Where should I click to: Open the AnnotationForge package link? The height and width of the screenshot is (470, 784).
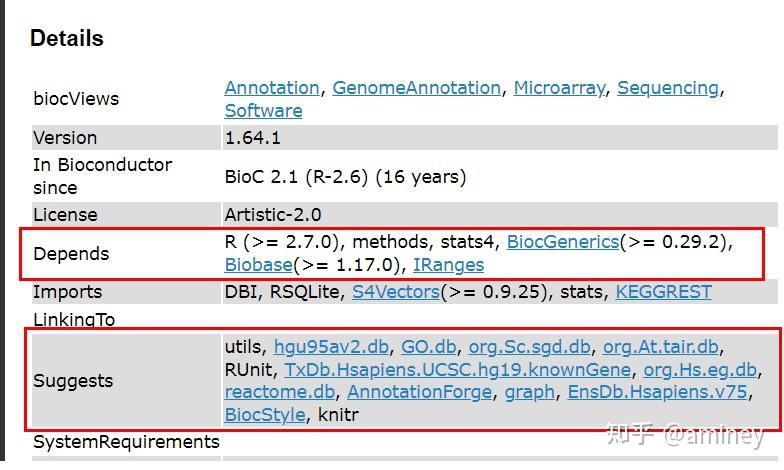point(419,392)
